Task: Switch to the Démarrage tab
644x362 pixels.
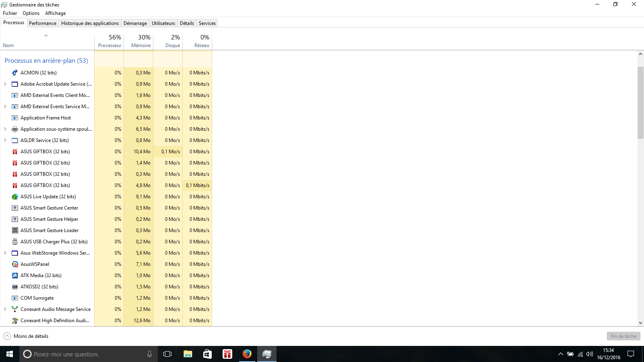Action: tap(135, 23)
